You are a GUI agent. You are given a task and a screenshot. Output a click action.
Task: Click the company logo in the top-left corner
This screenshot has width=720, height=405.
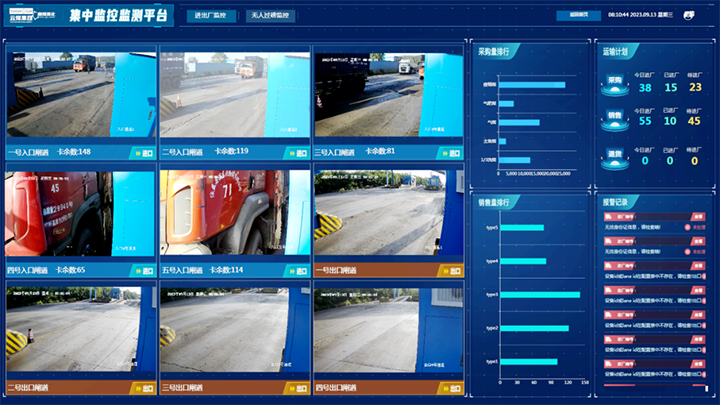point(30,16)
